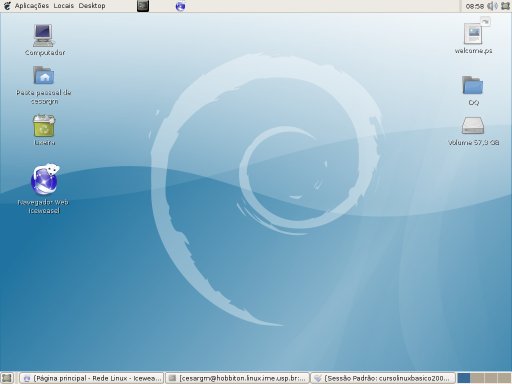512x384 pixels.
Task: Open the Aplicações menu
Action: pyautogui.click(x=32, y=6)
